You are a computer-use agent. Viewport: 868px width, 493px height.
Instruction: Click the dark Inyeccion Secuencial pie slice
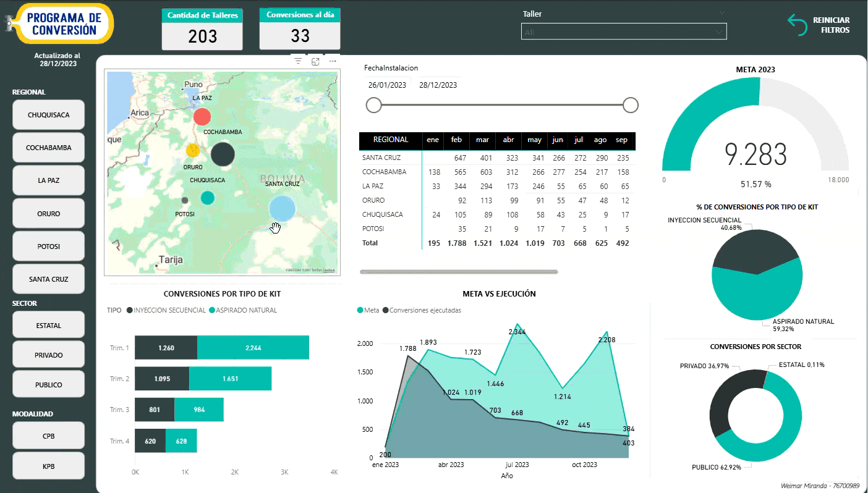tap(751, 250)
